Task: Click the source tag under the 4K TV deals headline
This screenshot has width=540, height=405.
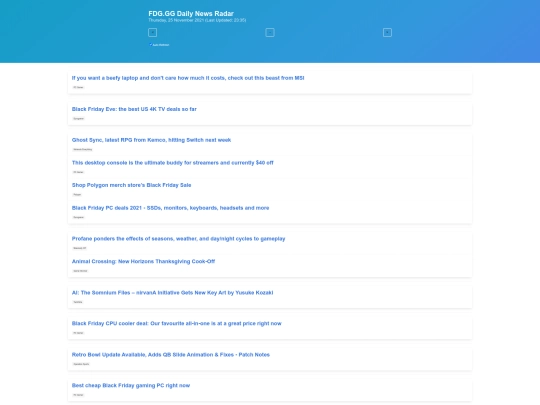Action: 79,118
